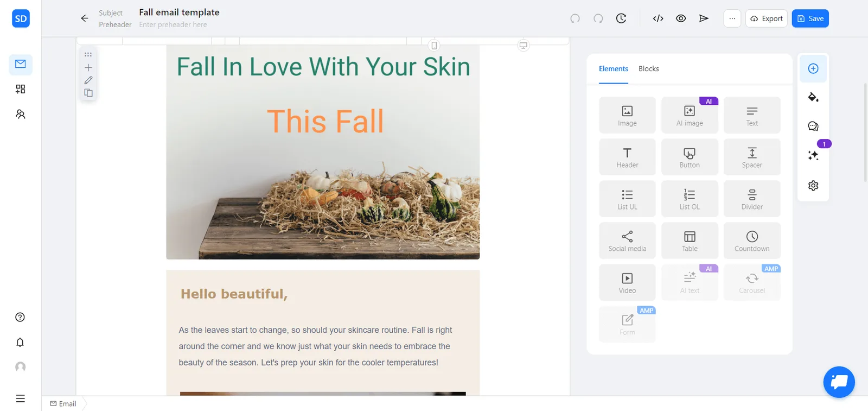Click the SD logo in the sidebar
This screenshot has height=411, width=868.
pos(21,18)
